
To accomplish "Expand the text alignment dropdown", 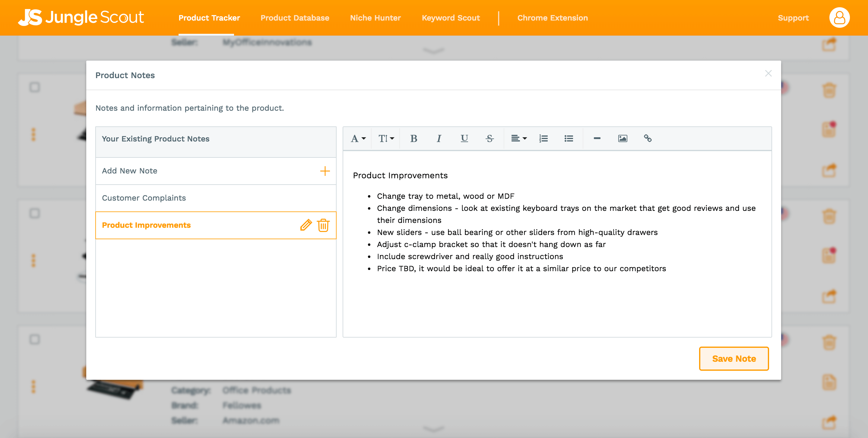I will [x=518, y=138].
